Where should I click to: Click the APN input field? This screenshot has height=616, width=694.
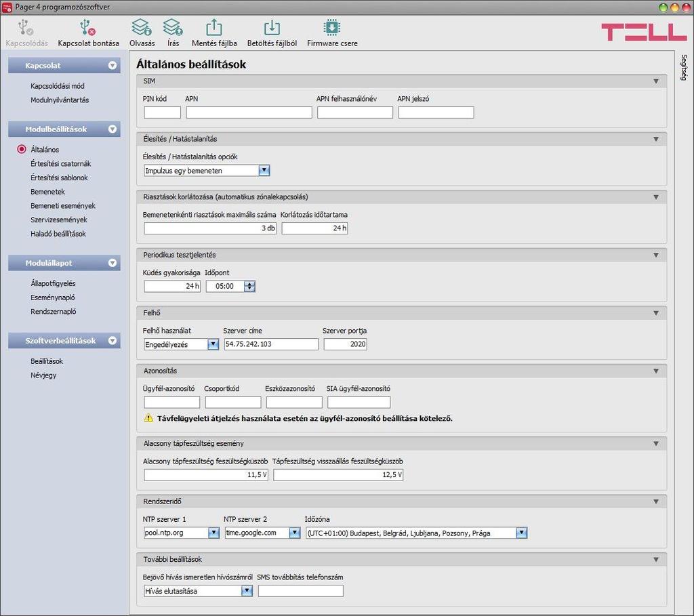(249, 112)
